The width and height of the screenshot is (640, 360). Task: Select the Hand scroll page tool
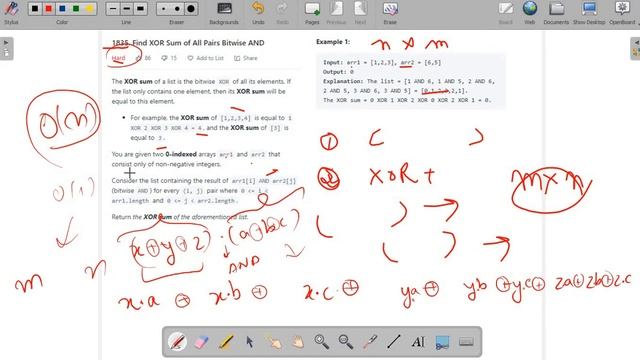pos(298,342)
